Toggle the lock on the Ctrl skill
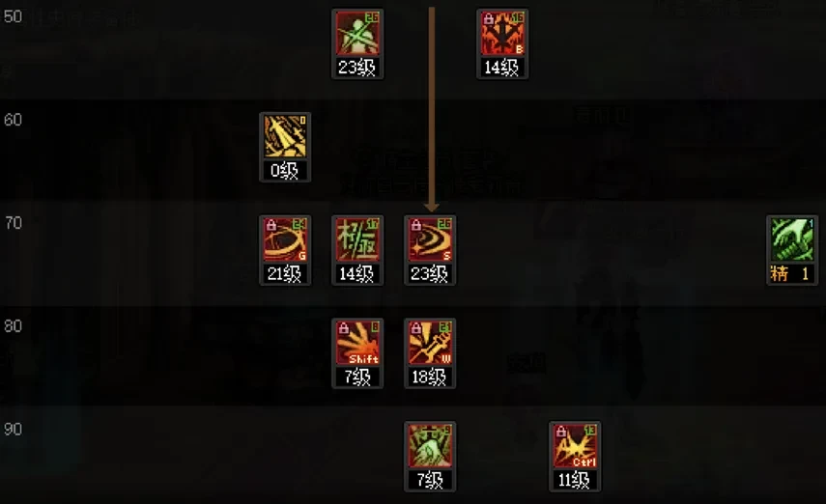 [x=561, y=432]
